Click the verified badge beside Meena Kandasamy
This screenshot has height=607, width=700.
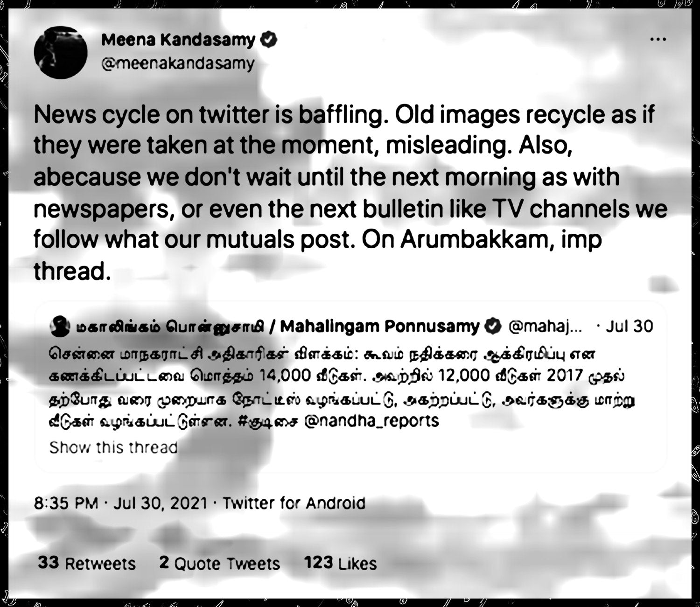pyautogui.click(x=268, y=40)
